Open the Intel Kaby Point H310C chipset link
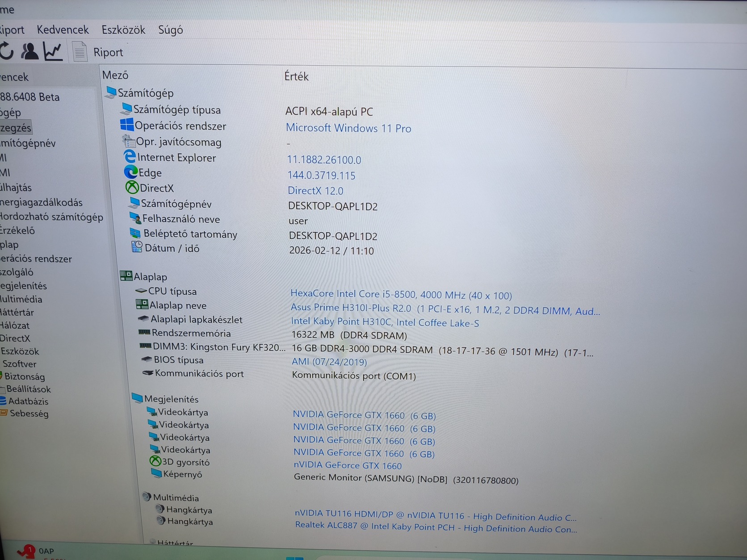Image resolution: width=747 pixels, height=560 pixels. (x=385, y=322)
